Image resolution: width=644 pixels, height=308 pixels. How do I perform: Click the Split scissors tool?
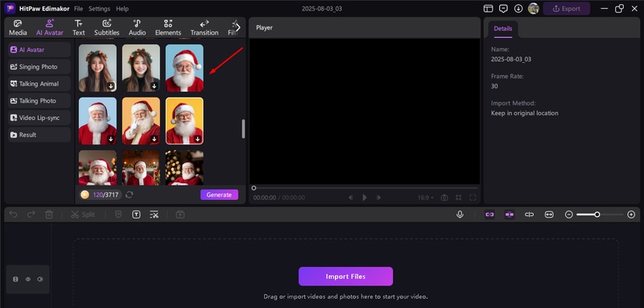point(83,214)
